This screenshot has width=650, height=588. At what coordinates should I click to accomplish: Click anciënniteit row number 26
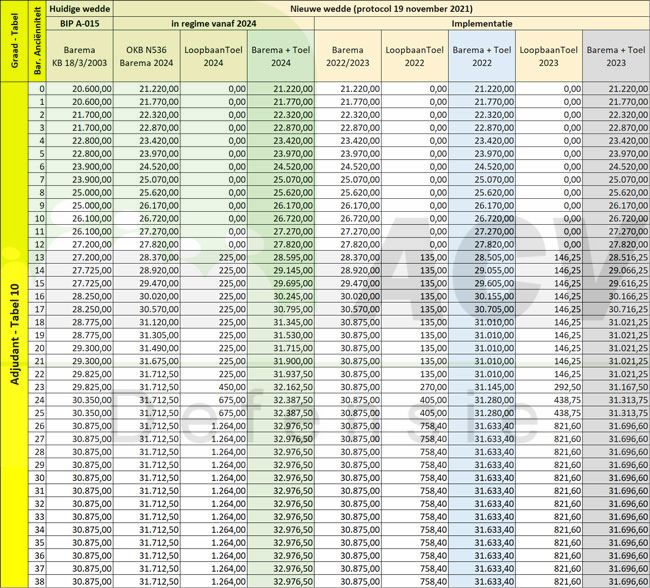click(x=37, y=426)
